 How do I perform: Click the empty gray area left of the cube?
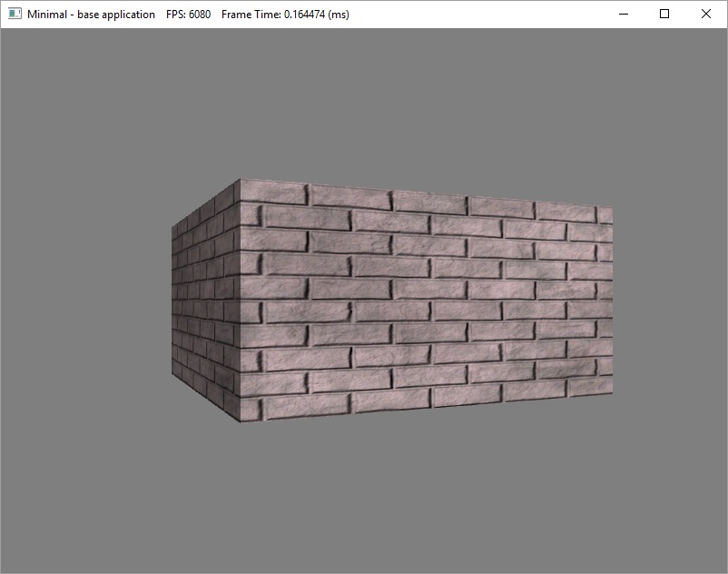click(86, 300)
